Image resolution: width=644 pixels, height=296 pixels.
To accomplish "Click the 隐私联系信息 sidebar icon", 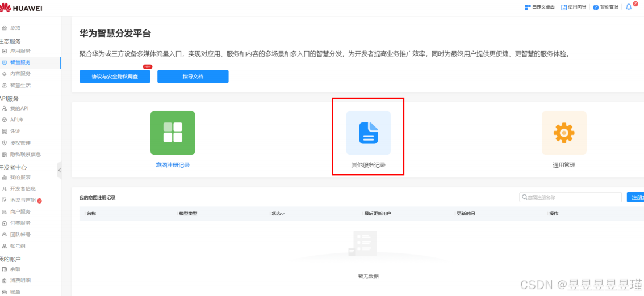I will click(x=5, y=154).
